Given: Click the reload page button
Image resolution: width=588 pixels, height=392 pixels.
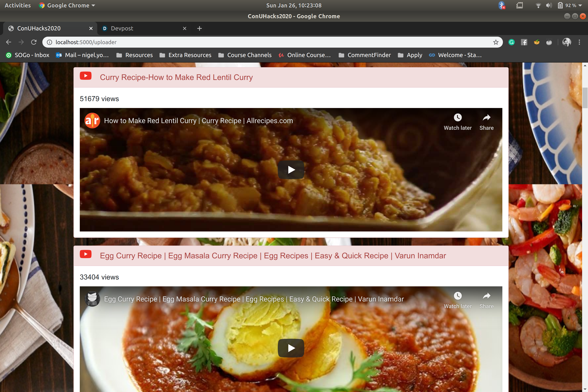Looking at the screenshot, I should [34, 42].
